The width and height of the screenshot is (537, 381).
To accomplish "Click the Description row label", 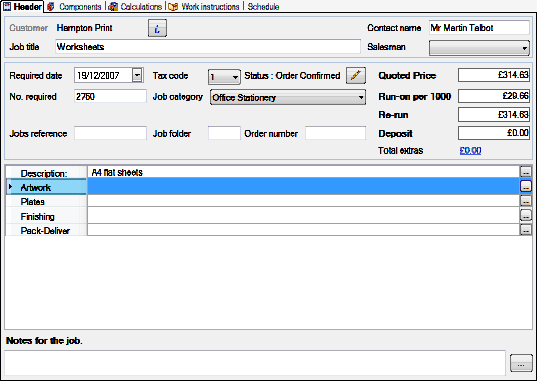I will 46,173.
